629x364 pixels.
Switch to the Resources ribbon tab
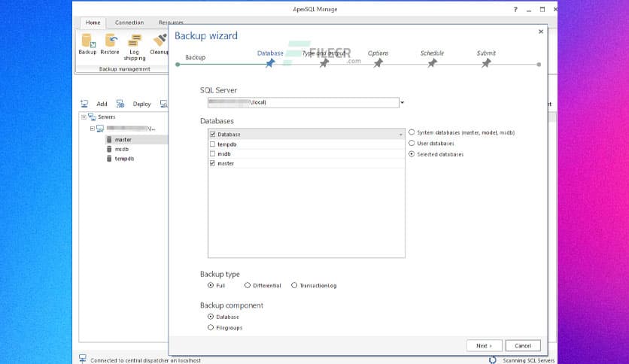[171, 23]
